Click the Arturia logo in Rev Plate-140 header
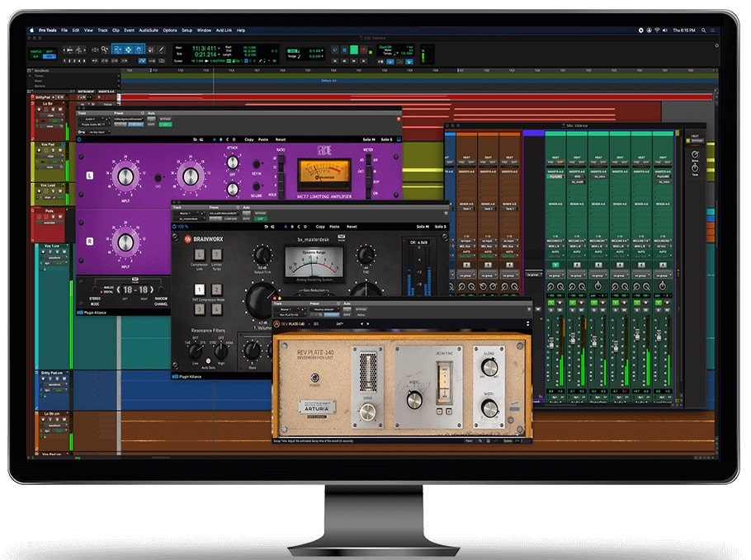751x560 pixels. click(276, 324)
